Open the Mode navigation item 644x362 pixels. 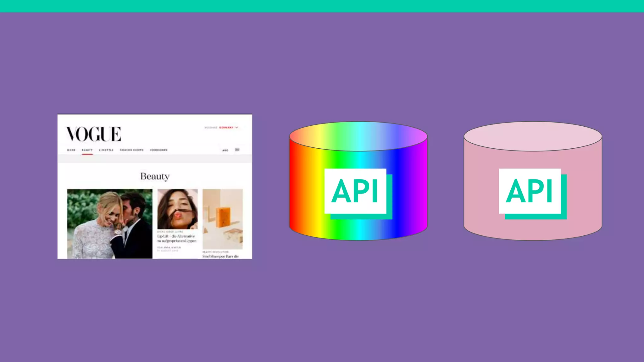point(71,150)
